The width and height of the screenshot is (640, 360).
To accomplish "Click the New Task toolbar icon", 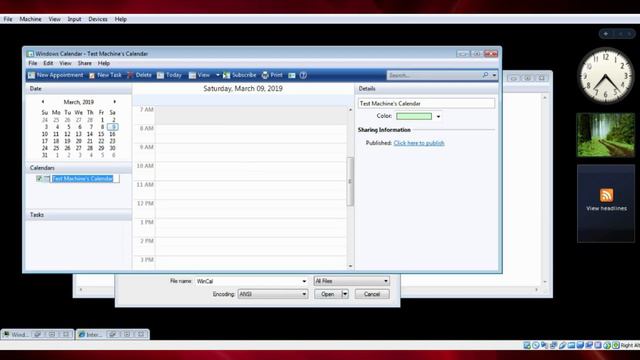I will click(92, 75).
